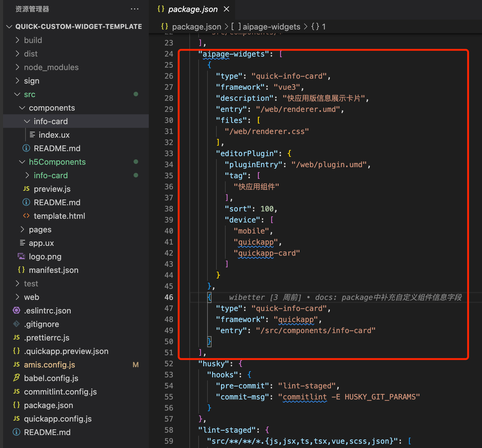Click the 资源管理器 explorer panel title

(x=32, y=9)
